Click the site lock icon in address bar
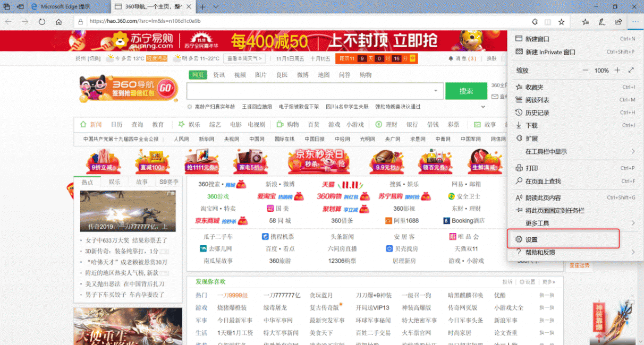 coord(80,22)
